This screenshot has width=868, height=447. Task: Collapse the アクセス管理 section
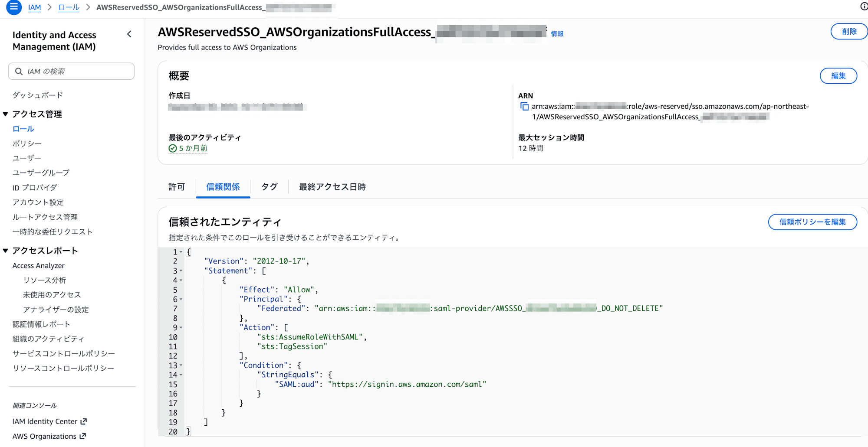[6, 114]
